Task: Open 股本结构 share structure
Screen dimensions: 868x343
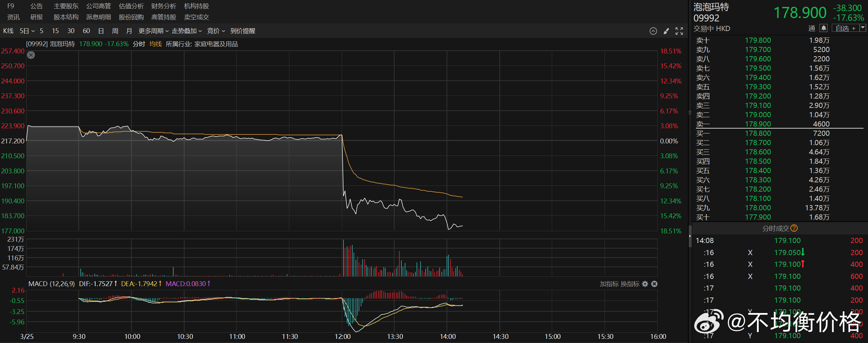Action: pyautogui.click(x=66, y=17)
